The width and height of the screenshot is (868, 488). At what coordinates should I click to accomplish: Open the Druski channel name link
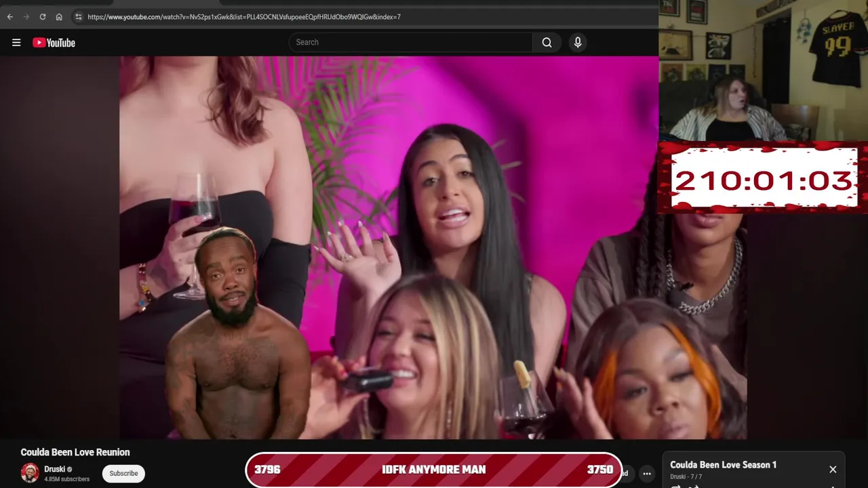[x=55, y=469]
